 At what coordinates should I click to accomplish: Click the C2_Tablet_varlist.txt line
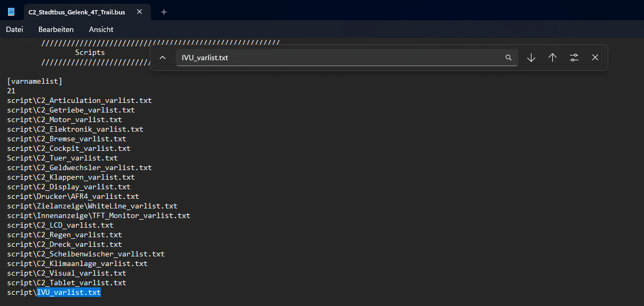tap(66, 283)
